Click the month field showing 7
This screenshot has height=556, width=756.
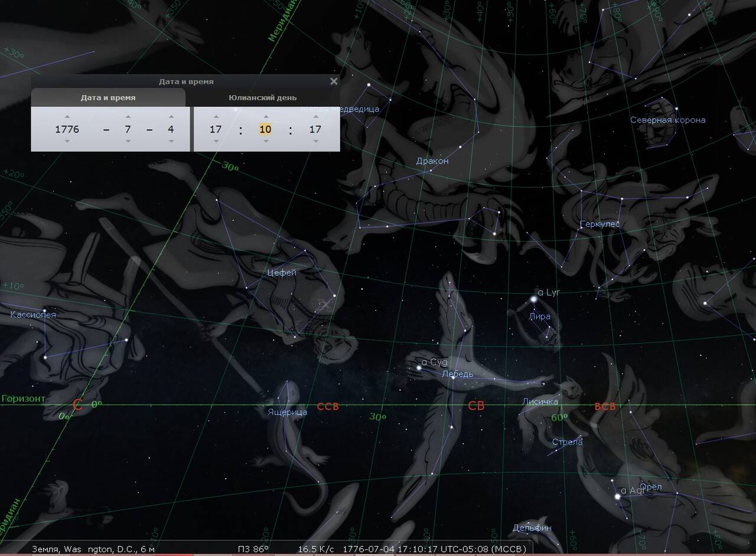coord(128,129)
